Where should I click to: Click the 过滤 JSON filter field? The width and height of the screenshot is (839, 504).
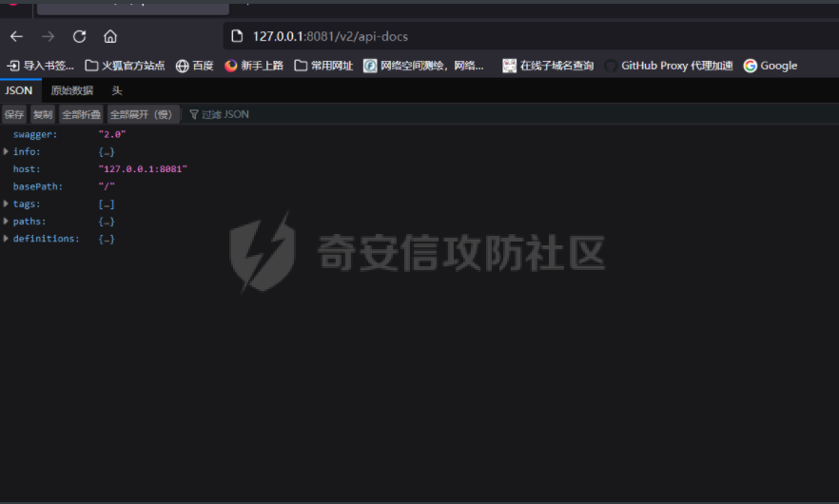click(x=225, y=114)
